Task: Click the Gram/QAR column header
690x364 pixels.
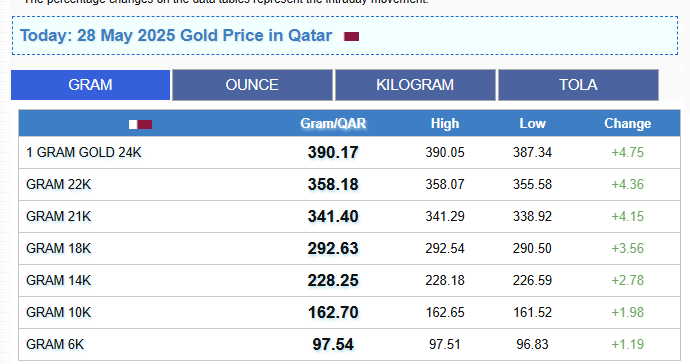Action: coord(333,124)
